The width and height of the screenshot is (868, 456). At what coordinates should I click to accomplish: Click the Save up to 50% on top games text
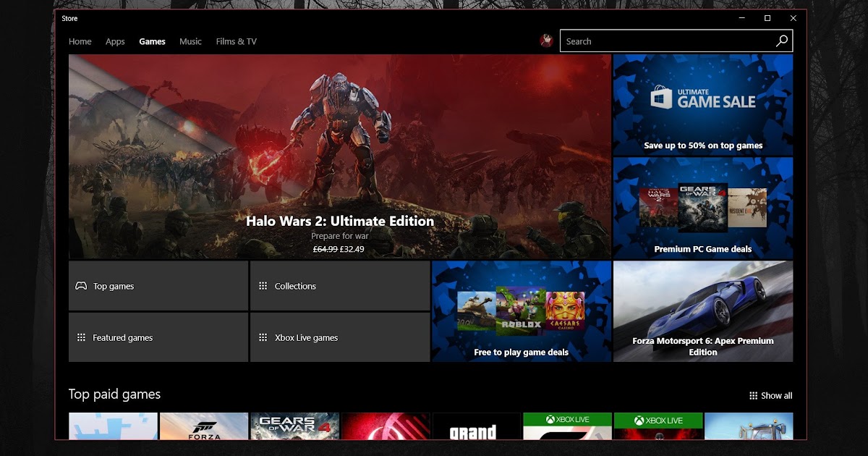click(x=703, y=145)
